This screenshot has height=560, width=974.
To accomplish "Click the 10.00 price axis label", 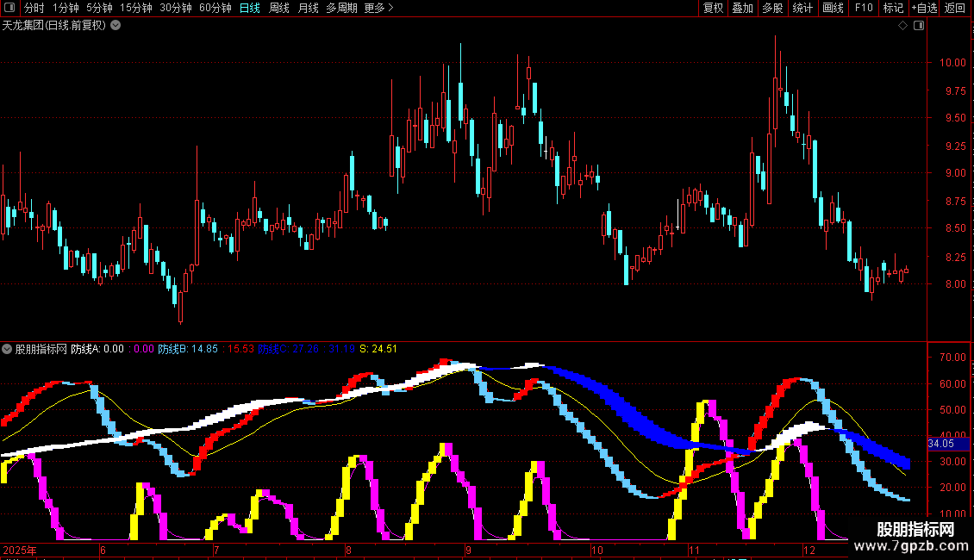I will [952, 62].
